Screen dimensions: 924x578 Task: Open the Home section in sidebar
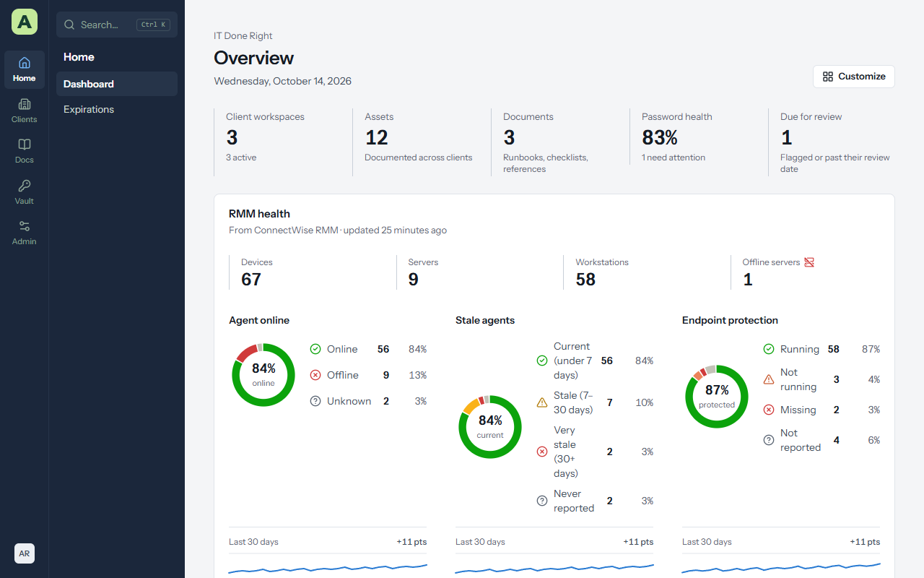[25, 69]
